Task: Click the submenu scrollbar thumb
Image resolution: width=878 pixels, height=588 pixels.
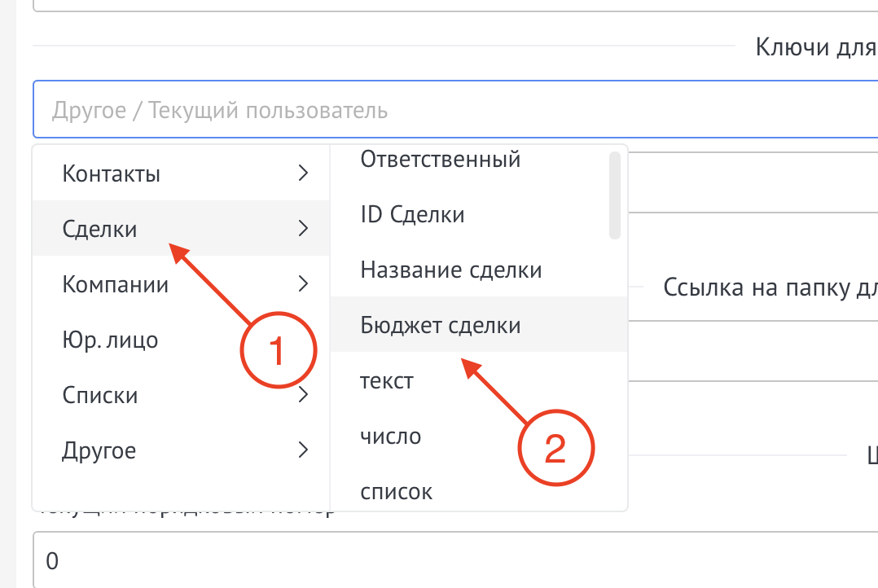Action: (x=615, y=195)
